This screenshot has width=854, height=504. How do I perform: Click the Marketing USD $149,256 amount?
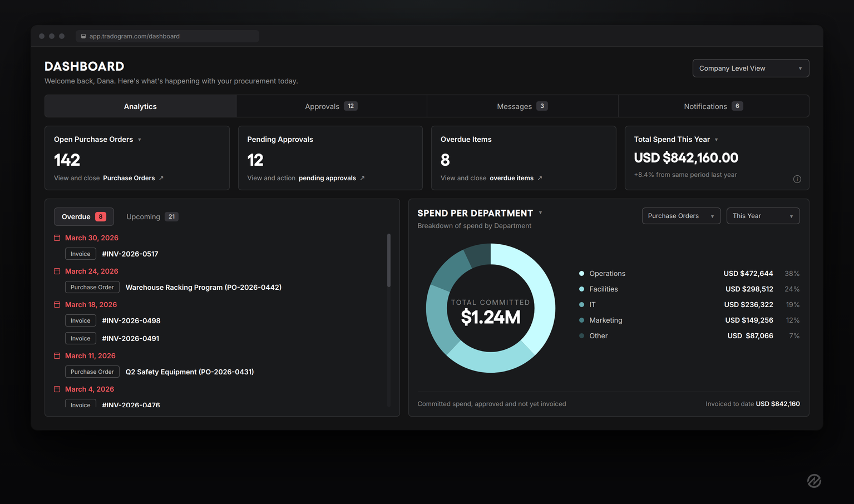coord(749,320)
